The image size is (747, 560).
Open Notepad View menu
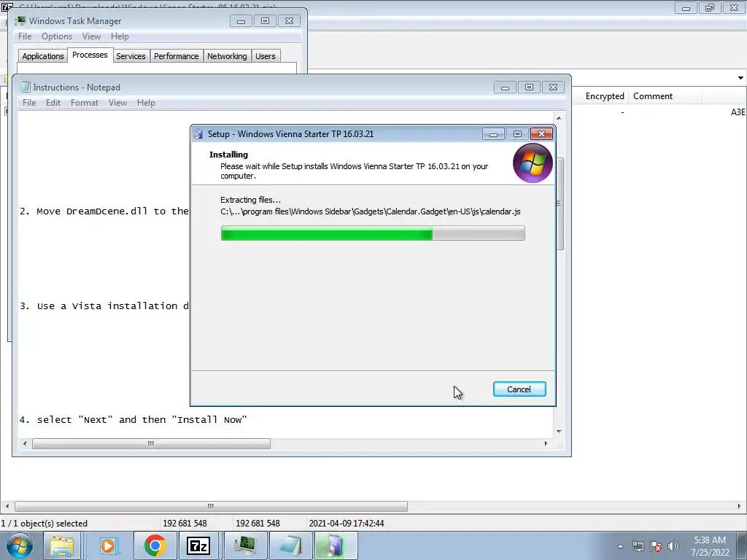click(117, 103)
